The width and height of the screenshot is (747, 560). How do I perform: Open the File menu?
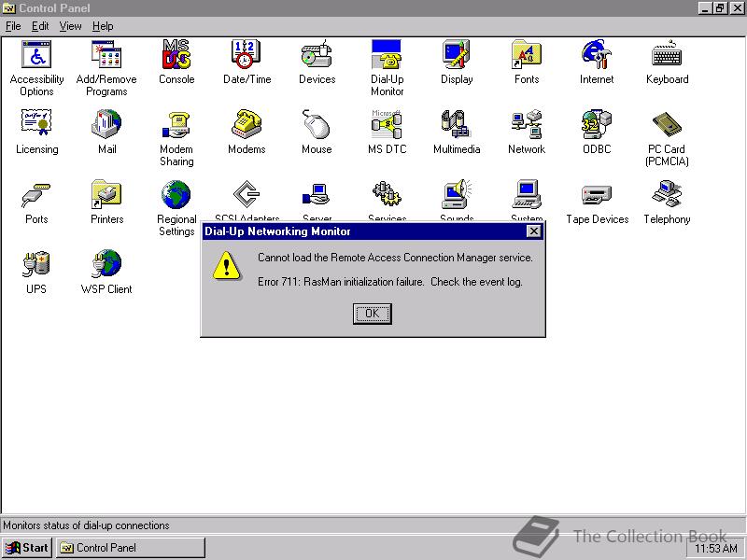tap(13, 26)
